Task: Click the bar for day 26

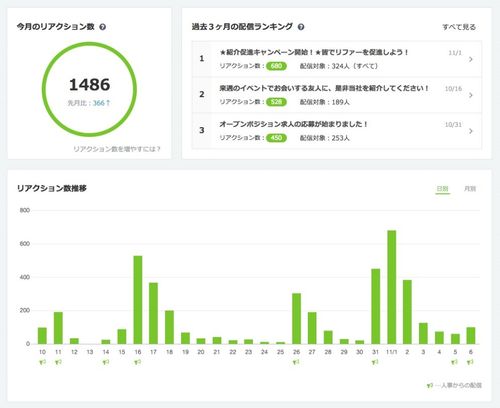Action: point(296,319)
